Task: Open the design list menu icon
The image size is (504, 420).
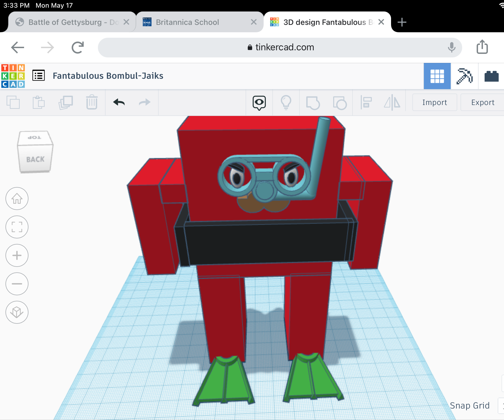Action: click(39, 75)
